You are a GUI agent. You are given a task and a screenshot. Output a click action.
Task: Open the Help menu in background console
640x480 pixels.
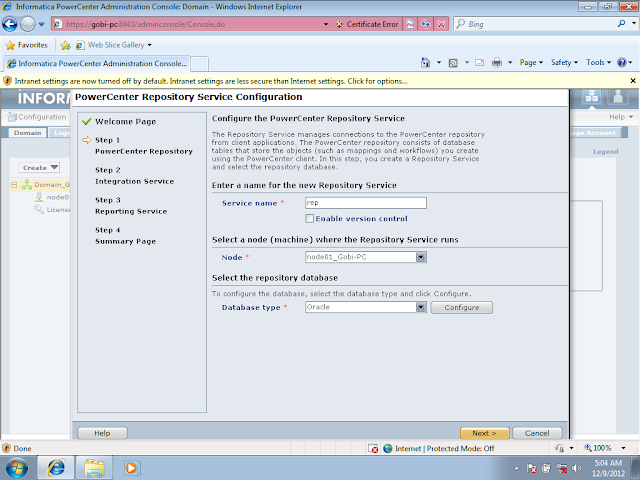pos(621,117)
